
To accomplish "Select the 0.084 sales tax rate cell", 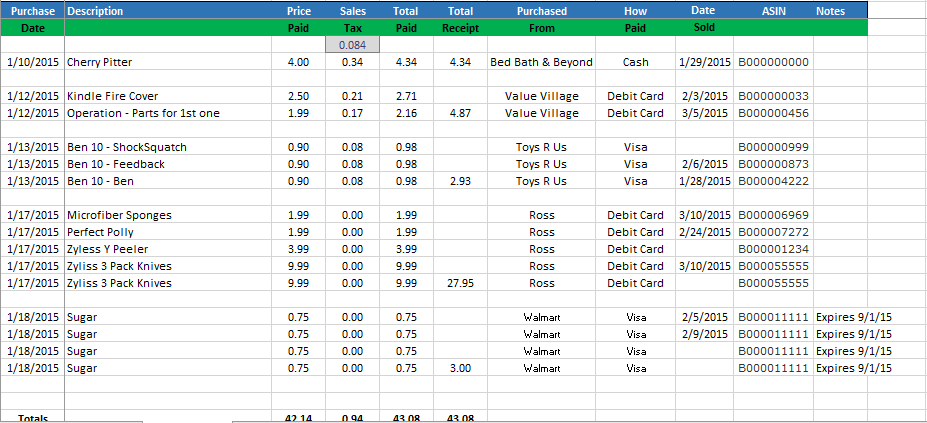I will tap(352, 45).
